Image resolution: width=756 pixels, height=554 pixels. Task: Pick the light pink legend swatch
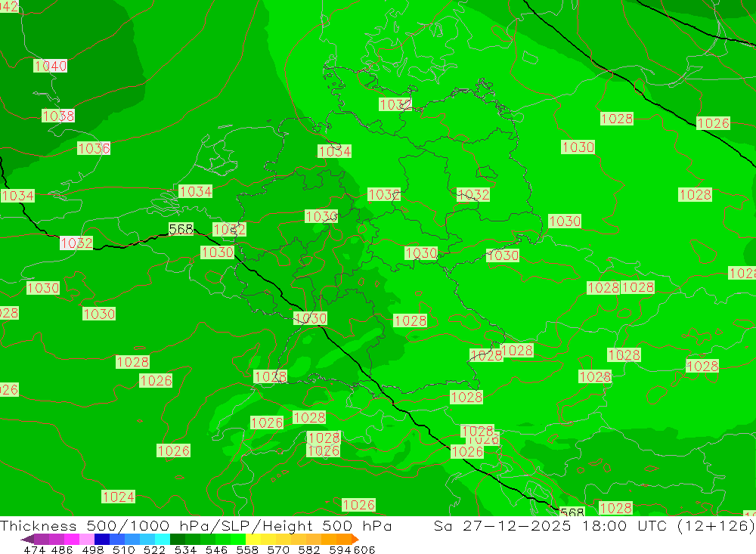[87, 539]
